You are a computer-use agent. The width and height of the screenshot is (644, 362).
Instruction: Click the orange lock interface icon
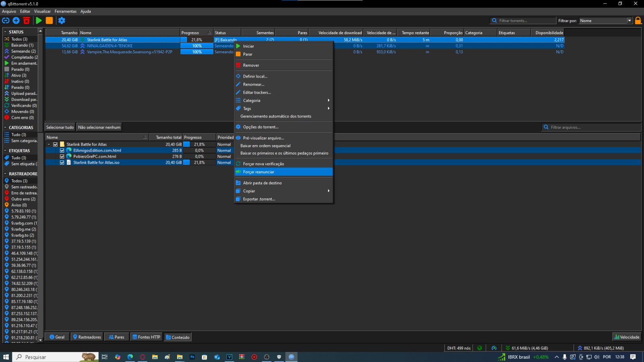point(638,21)
